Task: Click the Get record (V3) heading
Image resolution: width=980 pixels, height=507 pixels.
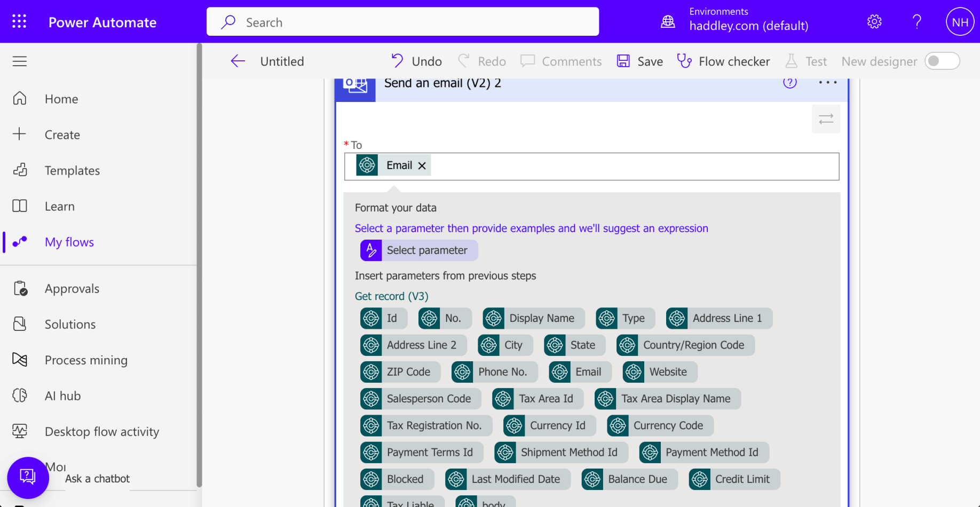Action: point(391,296)
